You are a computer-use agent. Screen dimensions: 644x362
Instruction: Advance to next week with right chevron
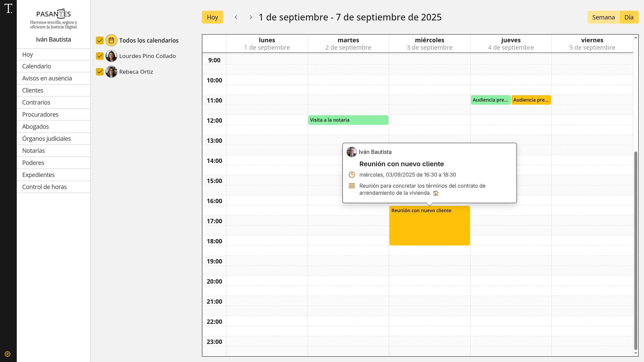click(x=251, y=17)
